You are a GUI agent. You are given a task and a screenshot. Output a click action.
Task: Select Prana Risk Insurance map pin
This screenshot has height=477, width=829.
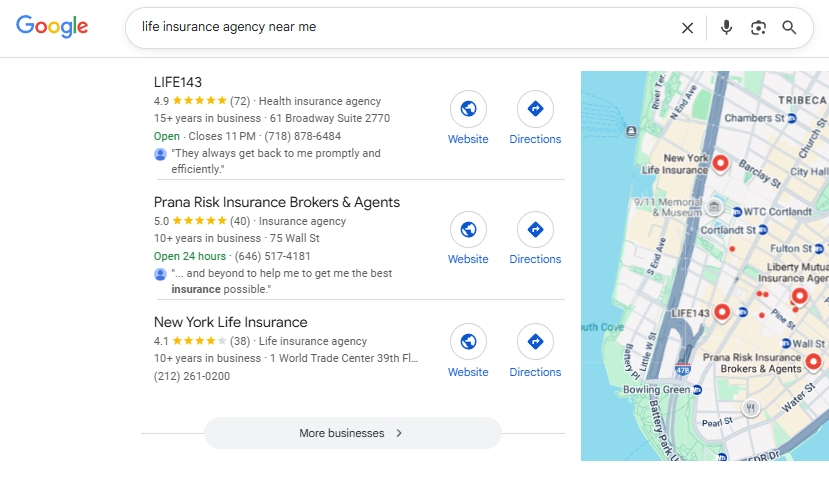tap(813, 361)
